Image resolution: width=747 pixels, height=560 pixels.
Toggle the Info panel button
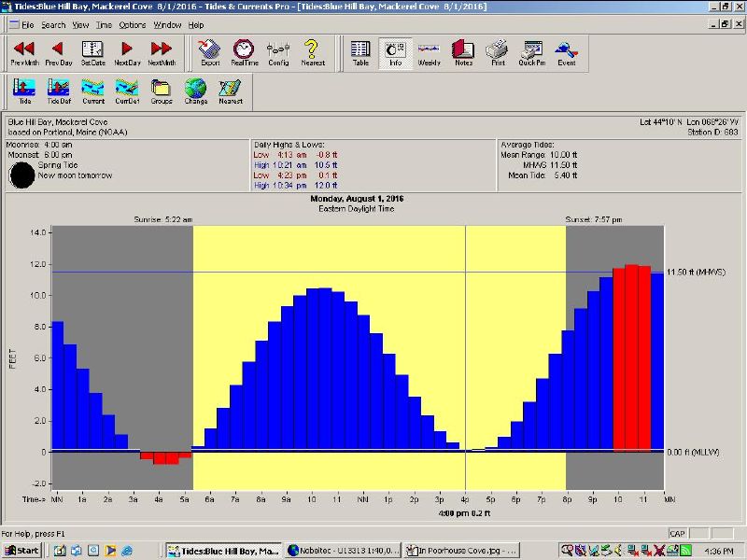coord(395,52)
